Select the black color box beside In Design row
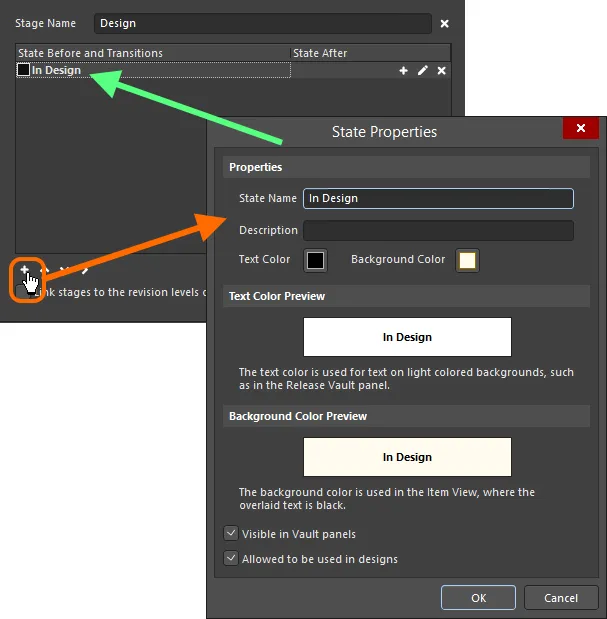The height and width of the screenshot is (619, 607). click(23, 70)
